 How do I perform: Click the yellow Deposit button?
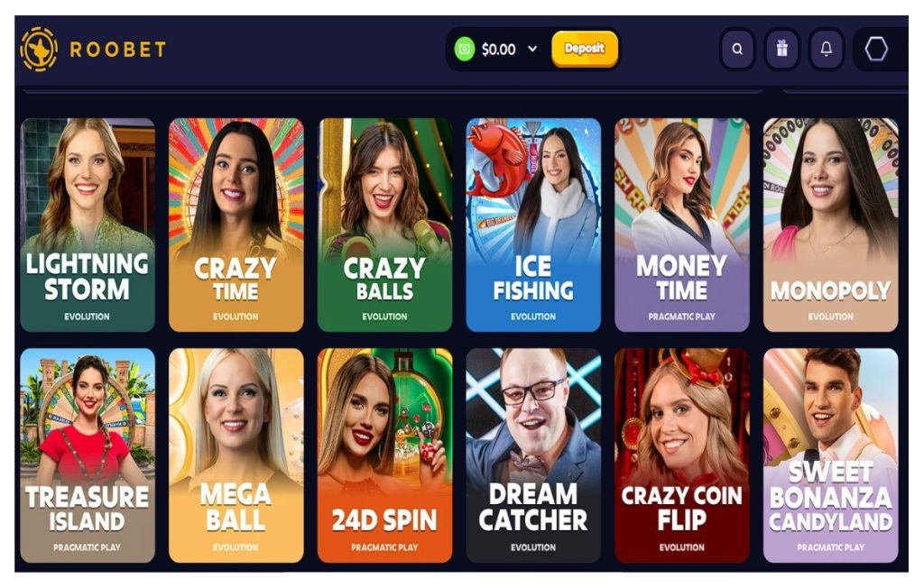[x=585, y=49]
